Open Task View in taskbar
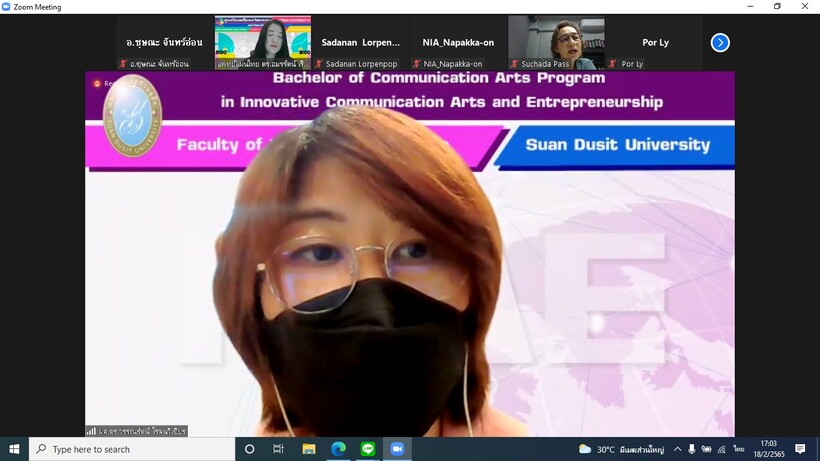The height and width of the screenshot is (461, 820). pos(278,449)
